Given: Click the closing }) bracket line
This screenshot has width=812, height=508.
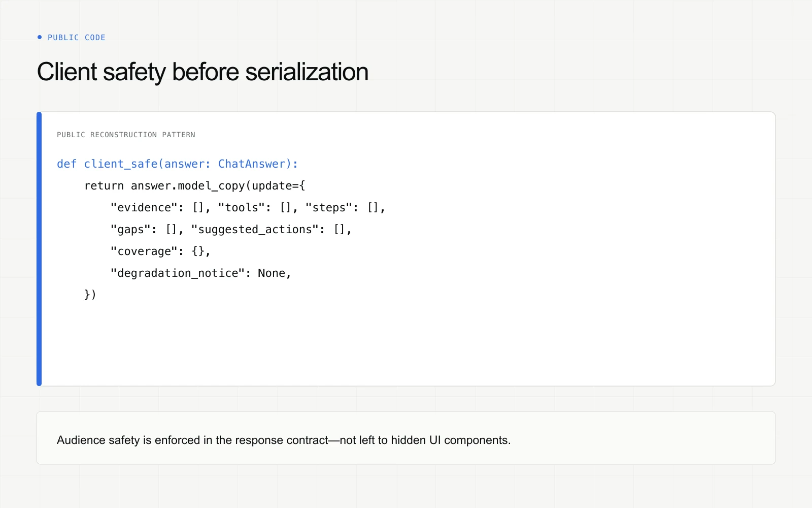Looking at the screenshot, I should click(90, 295).
